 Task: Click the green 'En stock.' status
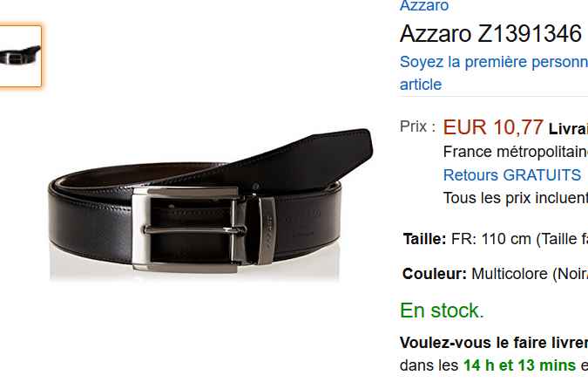[x=442, y=310]
